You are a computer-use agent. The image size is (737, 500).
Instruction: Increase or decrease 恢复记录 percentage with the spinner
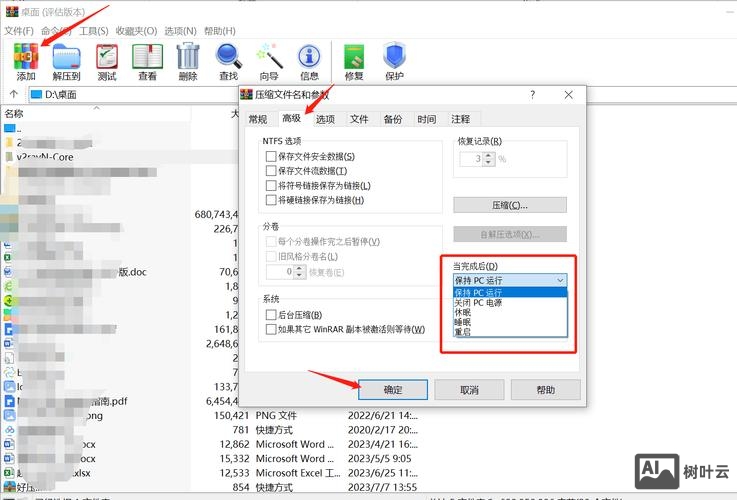coord(489,159)
